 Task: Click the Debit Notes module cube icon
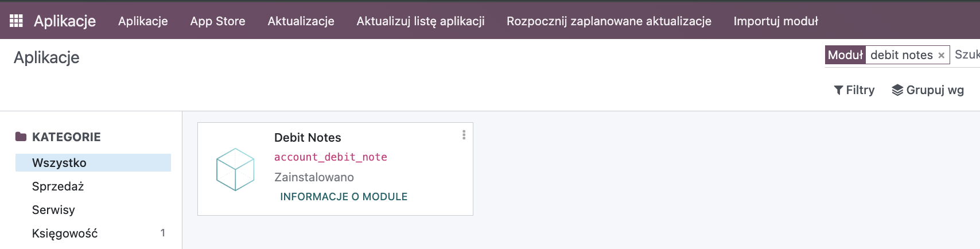235,169
